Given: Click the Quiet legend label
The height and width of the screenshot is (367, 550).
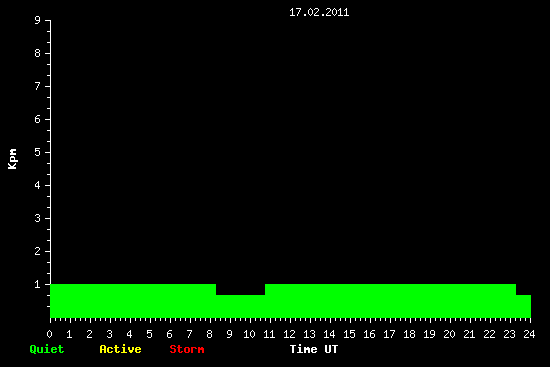Looking at the screenshot, I should tap(47, 349).
